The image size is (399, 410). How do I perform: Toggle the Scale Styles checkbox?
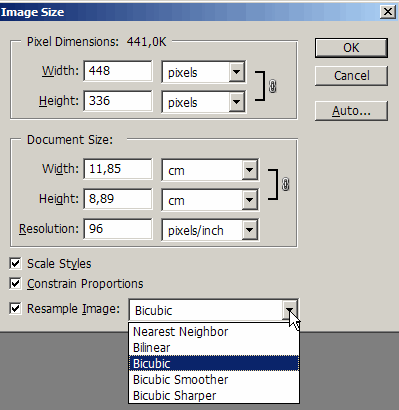(x=15, y=263)
